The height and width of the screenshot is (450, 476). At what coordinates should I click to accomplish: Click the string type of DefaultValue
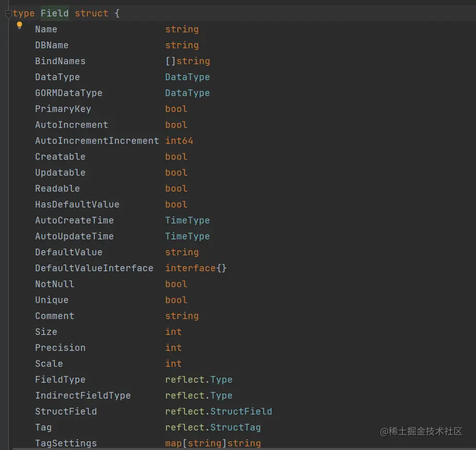[x=182, y=252]
